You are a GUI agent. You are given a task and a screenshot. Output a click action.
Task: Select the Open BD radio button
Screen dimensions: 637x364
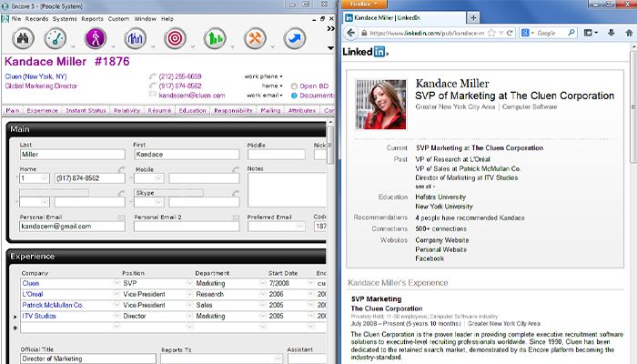(x=294, y=86)
